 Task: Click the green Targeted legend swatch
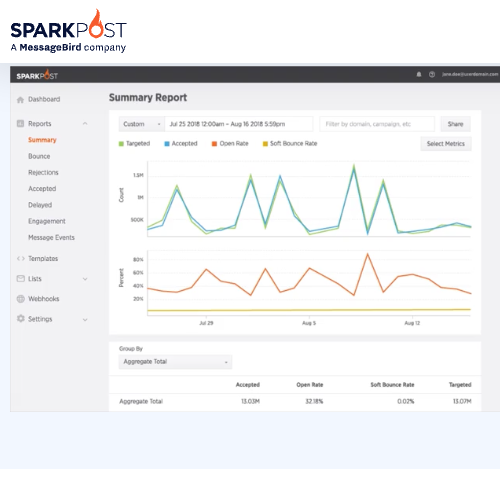(121, 144)
